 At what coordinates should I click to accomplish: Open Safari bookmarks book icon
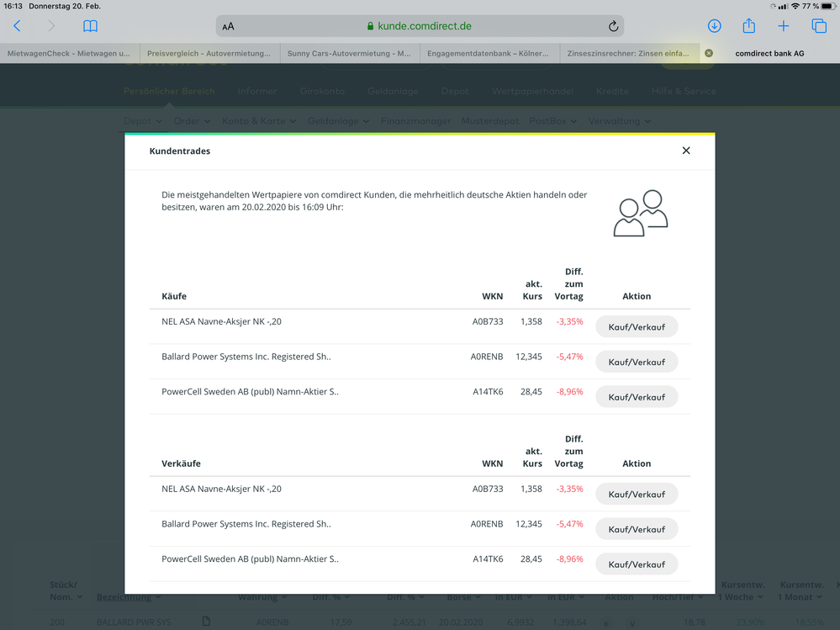90,26
